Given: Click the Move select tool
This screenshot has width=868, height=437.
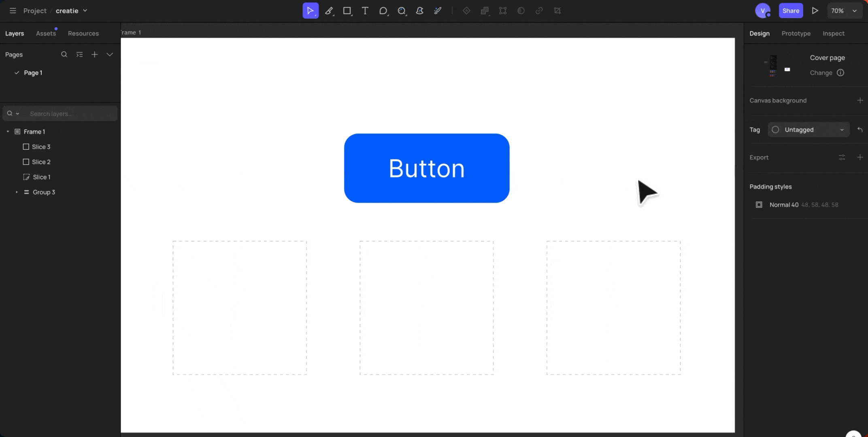Looking at the screenshot, I should tap(310, 11).
